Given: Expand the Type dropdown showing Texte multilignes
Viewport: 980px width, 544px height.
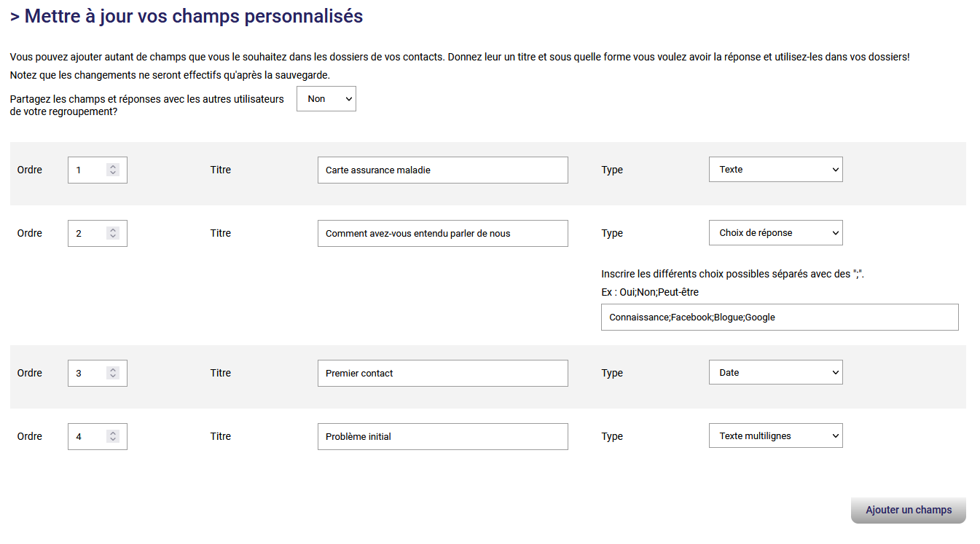Looking at the screenshot, I should click(775, 436).
